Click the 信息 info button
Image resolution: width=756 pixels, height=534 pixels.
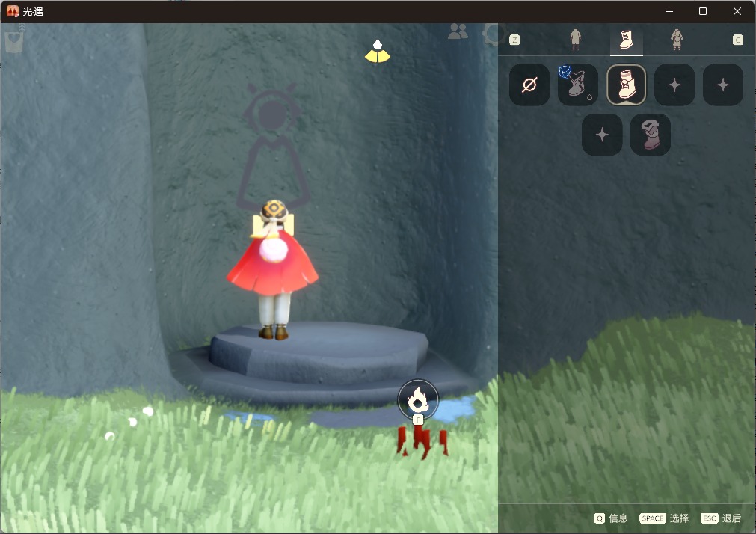click(611, 518)
